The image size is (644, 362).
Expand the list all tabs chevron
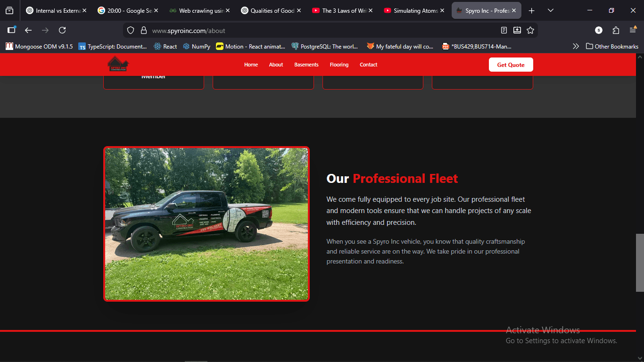pyautogui.click(x=551, y=10)
